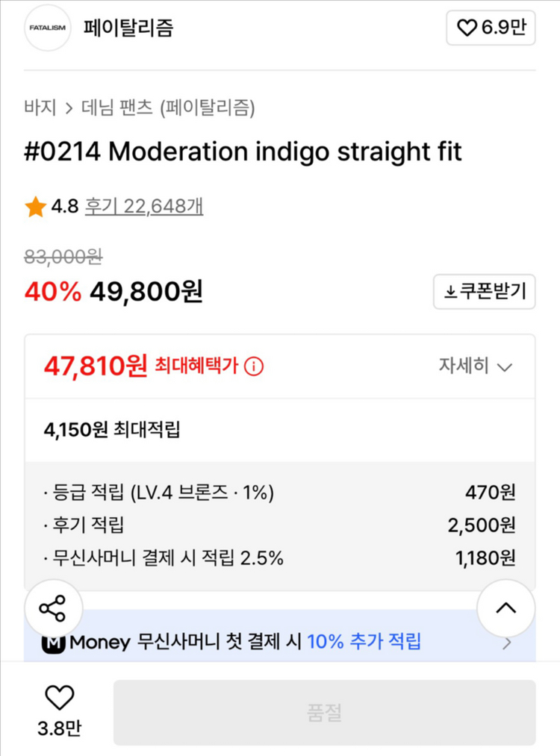560x756 pixels.
Task: Open the share panel with share icon
Action: pyautogui.click(x=52, y=609)
